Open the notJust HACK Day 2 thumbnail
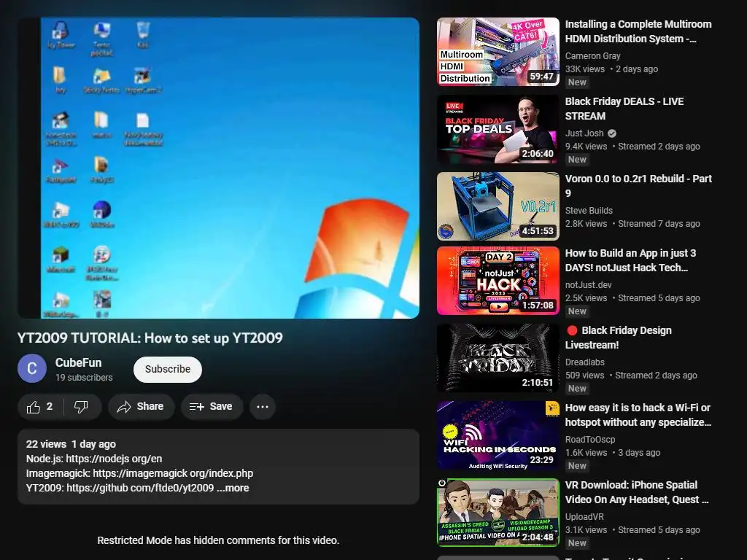Screen dimensions: 747x560 [498, 281]
